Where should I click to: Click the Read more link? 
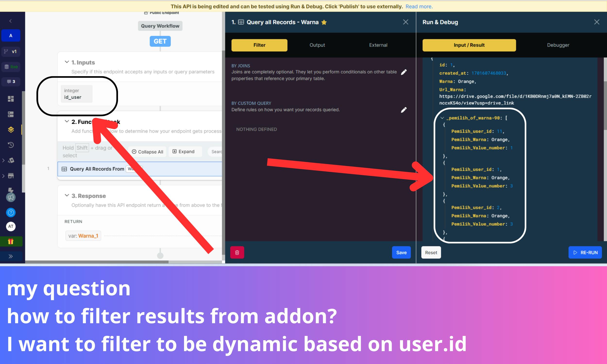(419, 6)
